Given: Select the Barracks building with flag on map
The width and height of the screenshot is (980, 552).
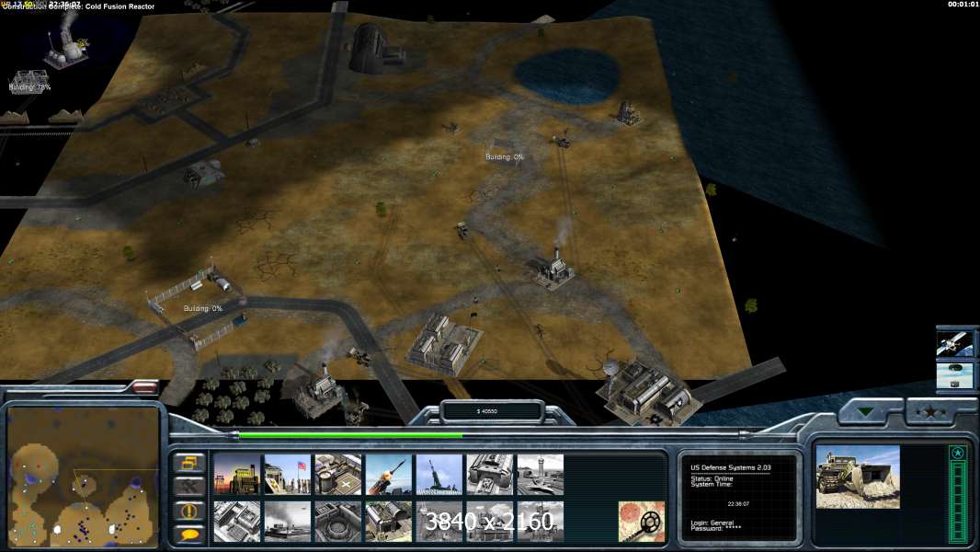Looking at the screenshot, I should [x=443, y=344].
